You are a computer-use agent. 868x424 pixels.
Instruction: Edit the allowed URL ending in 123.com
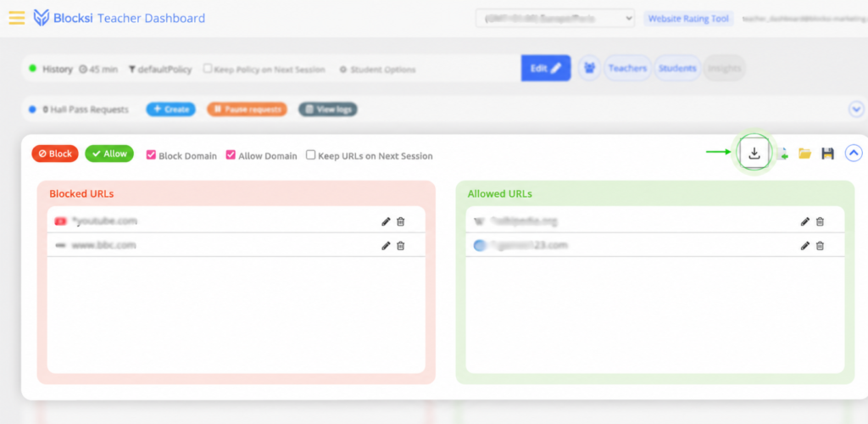[x=805, y=246]
